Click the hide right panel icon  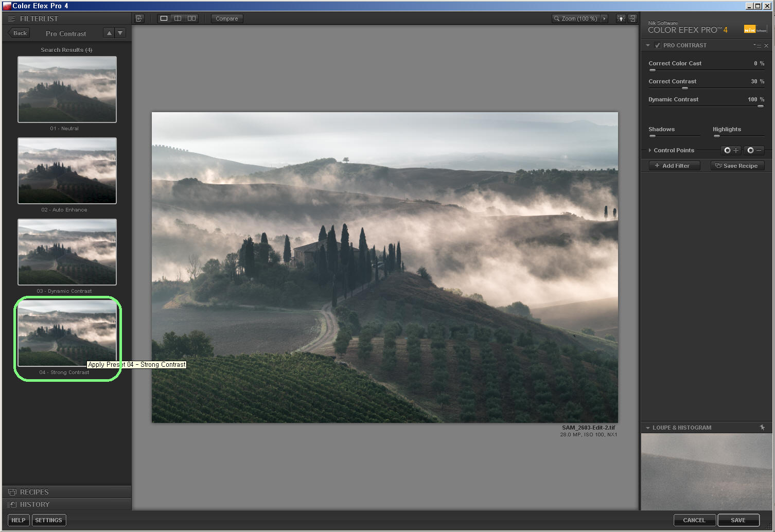pyautogui.click(x=632, y=19)
